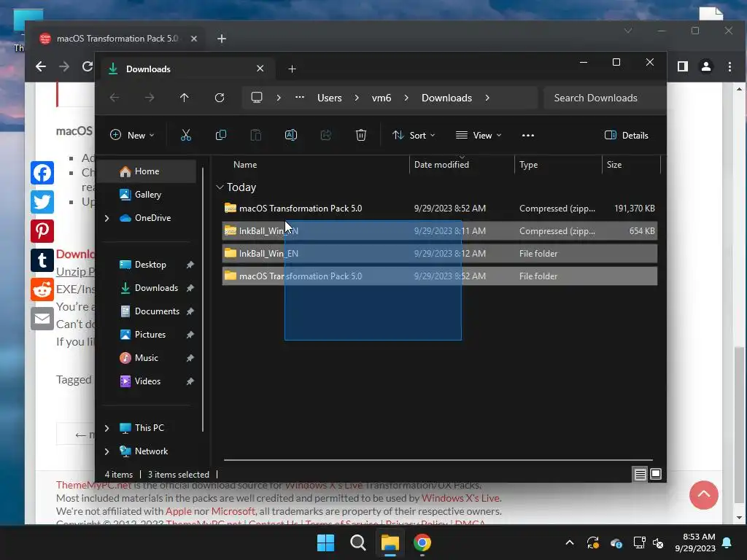
Task: Switch to large thumbnails view icon in status bar
Action: coord(656,474)
